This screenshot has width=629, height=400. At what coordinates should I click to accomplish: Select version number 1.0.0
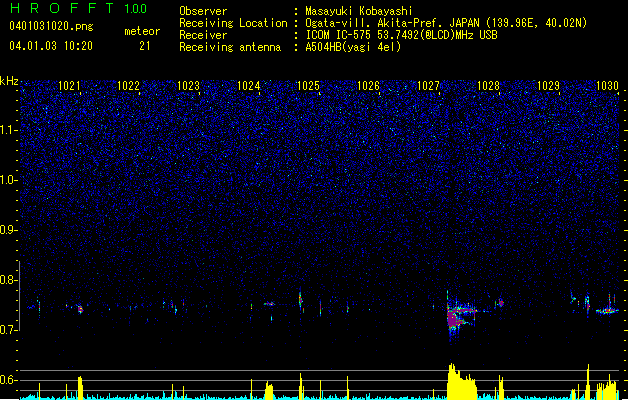tap(135, 9)
